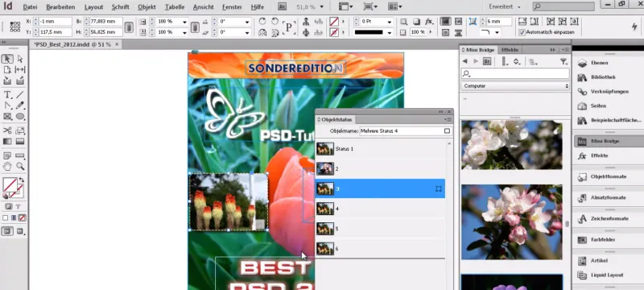Viewport: 644px width, 290px height.
Task: Toggle Apply None swatch in toolbox
Action: pos(23,217)
